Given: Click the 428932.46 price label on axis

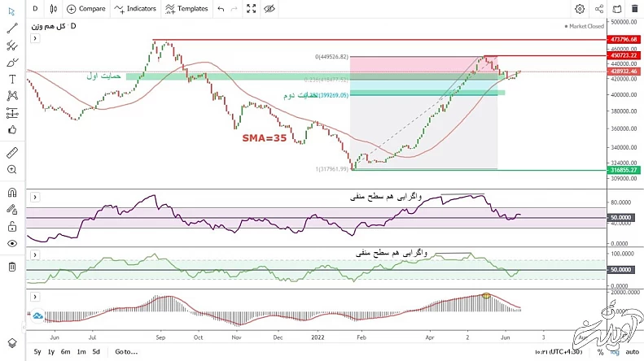Looking at the screenshot, I should click(624, 72).
